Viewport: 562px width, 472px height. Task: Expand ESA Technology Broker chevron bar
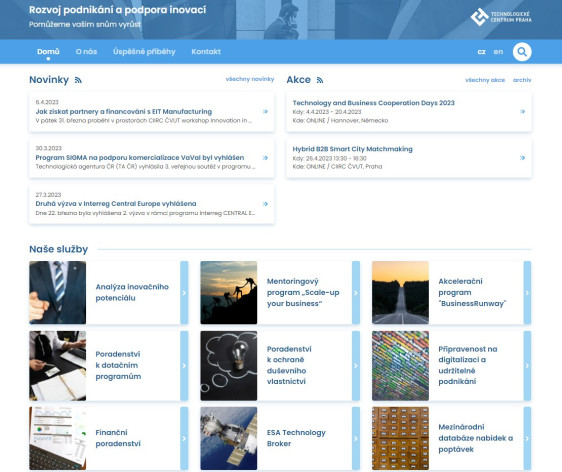tap(356, 438)
